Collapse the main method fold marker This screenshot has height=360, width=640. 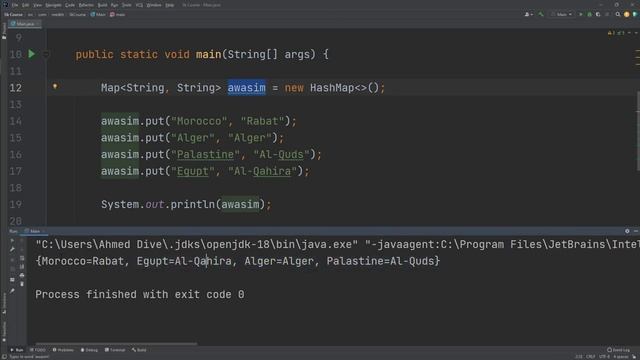[x=46, y=54]
